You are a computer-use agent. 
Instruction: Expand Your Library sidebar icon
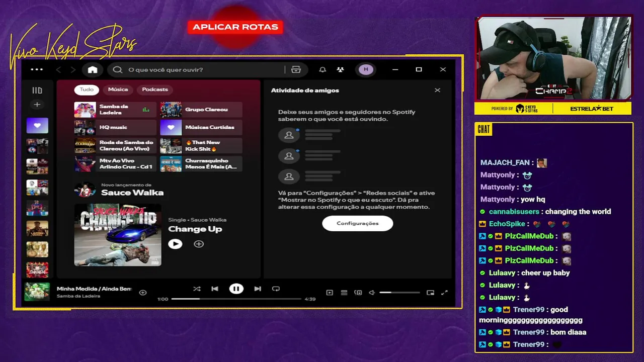[37, 90]
